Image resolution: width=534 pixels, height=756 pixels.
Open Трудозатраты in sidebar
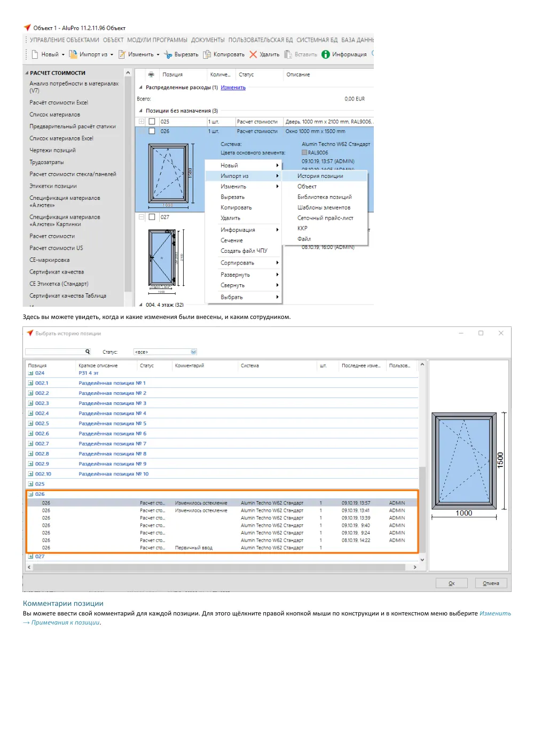[x=46, y=162]
